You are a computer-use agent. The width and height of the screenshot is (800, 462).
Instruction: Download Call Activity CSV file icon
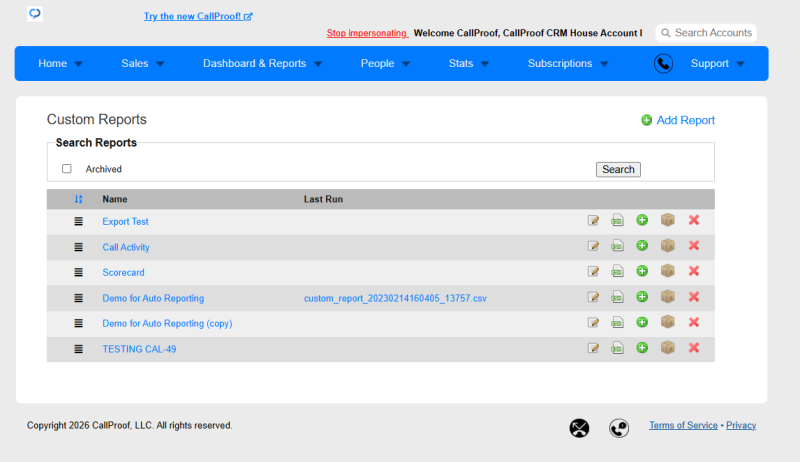tap(617, 246)
